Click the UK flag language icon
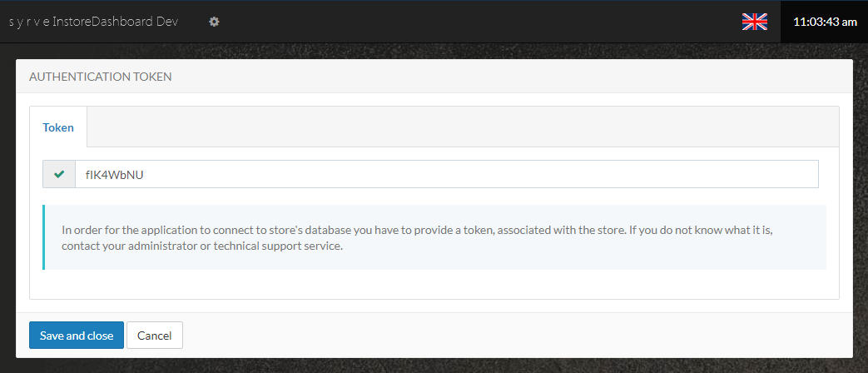This screenshot has width=868, height=373. (754, 22)
